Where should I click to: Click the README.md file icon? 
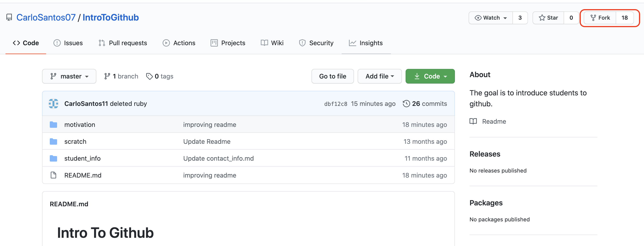coord(53,175)
